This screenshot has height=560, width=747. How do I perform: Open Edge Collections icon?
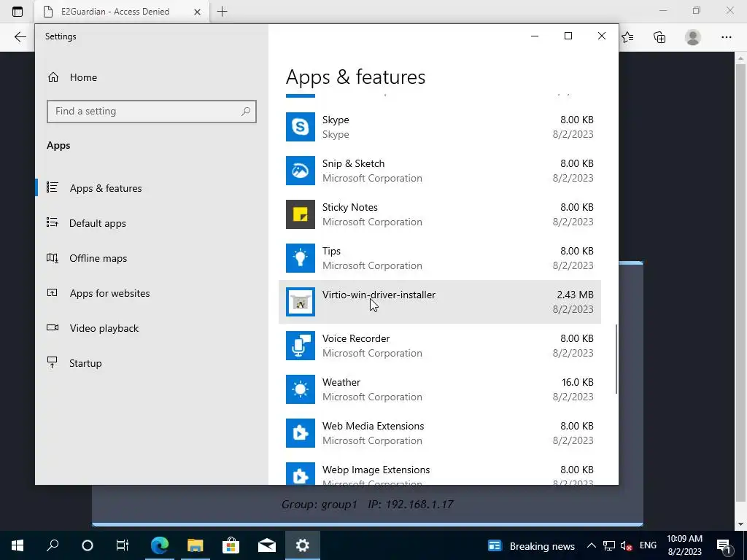(x=659, y=37)
